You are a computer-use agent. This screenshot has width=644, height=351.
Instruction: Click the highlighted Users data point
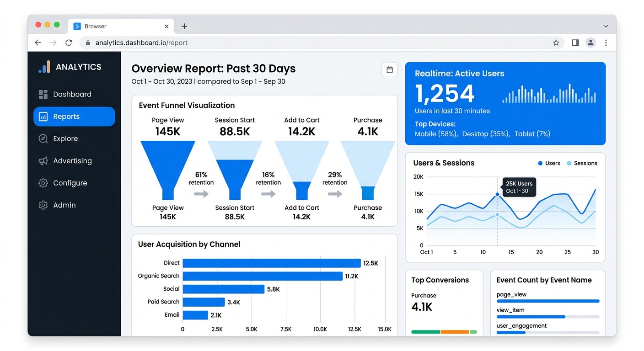pyautogui.click(x=497, y=194)
